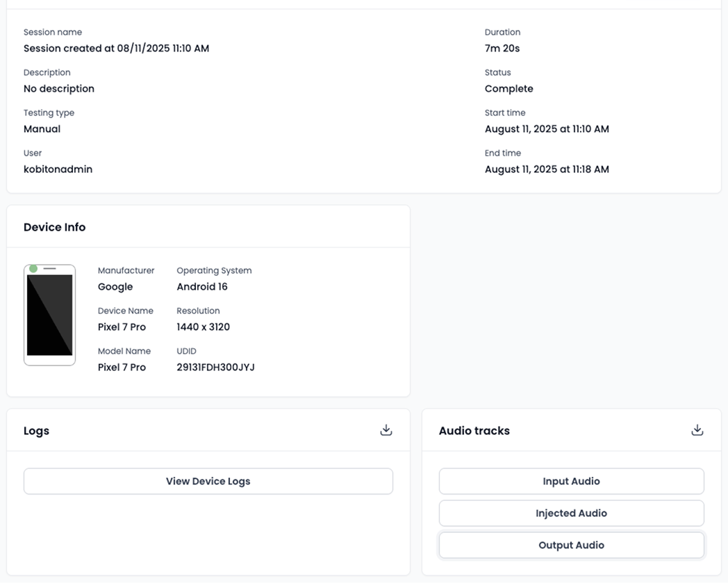Click the Logs panel title
This screenshot has width=728, height=583.
pos(35,431)
